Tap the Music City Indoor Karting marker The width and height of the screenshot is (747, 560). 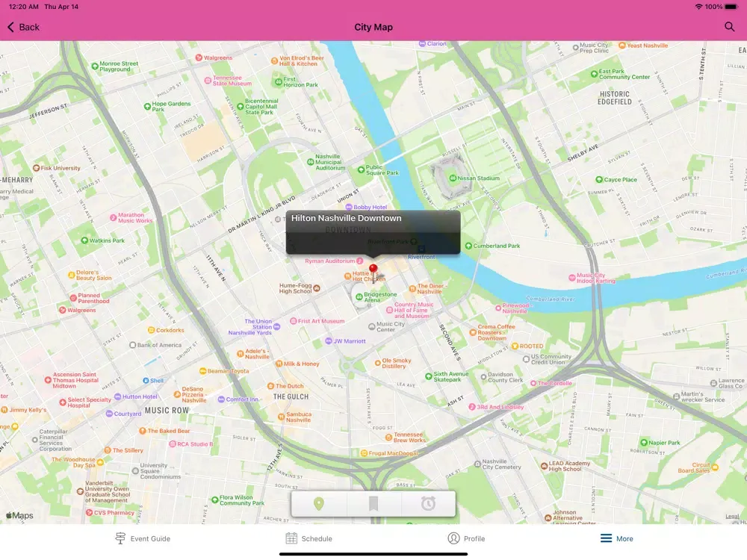click(571, 278)
